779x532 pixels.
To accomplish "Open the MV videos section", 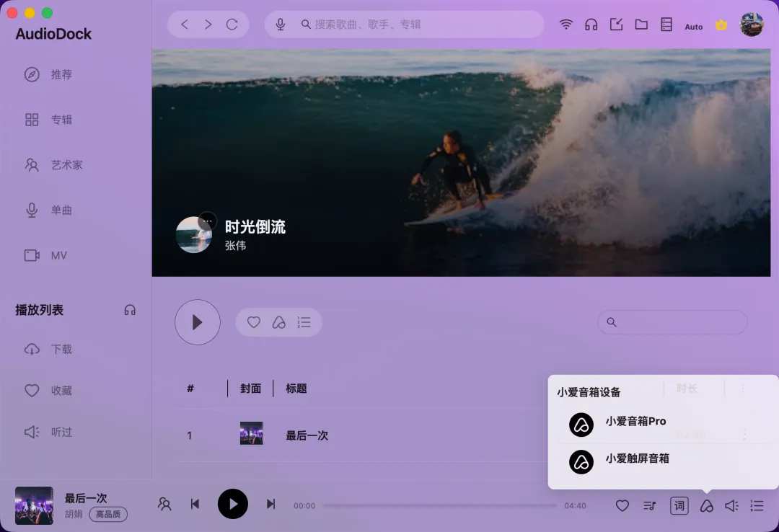I will 45,255.
